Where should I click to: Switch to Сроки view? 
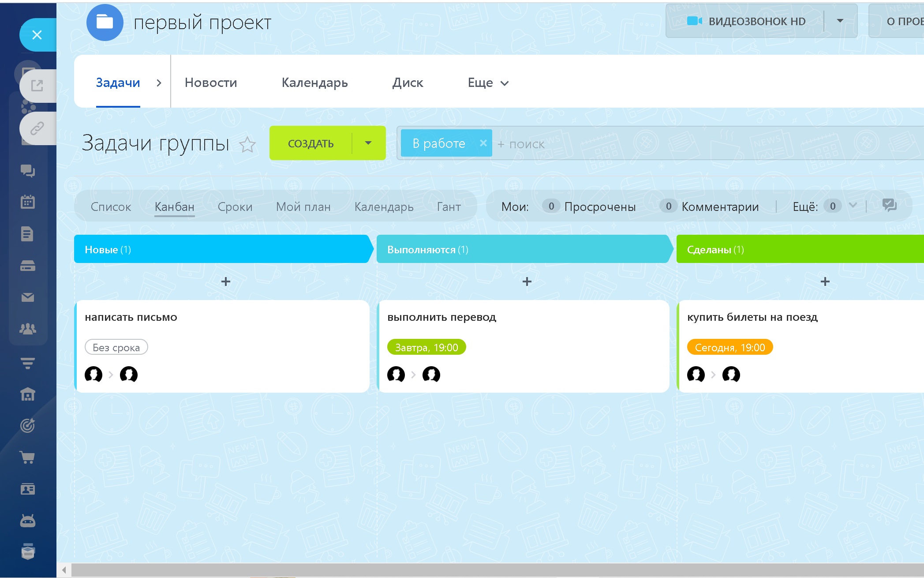tap(235, 206)
